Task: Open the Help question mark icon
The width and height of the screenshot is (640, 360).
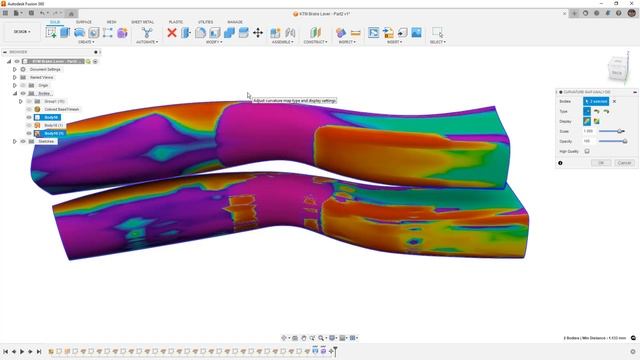Action: coord(619,13)
